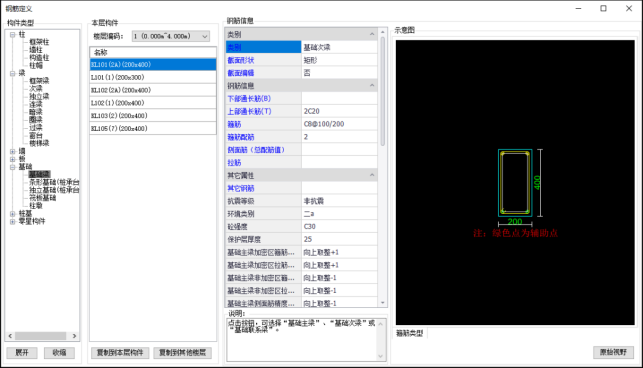Select 暗梁 in component tree
This screenshot has height=368, width=643.
36,112
